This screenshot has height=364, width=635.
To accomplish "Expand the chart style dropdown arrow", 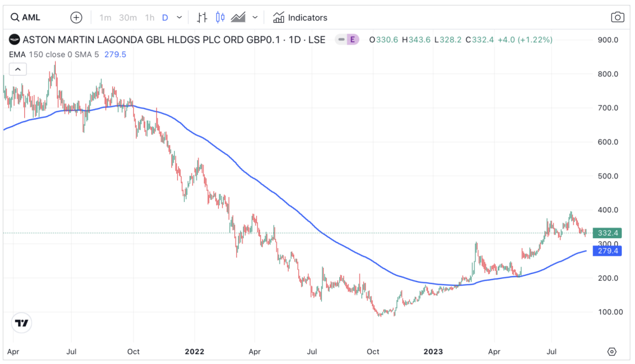I will tap(255, 17).
